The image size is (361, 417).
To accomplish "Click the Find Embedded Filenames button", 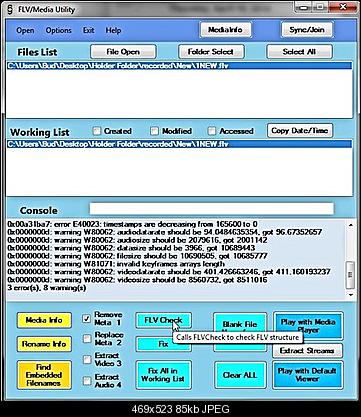I will [x=44, y=375].
